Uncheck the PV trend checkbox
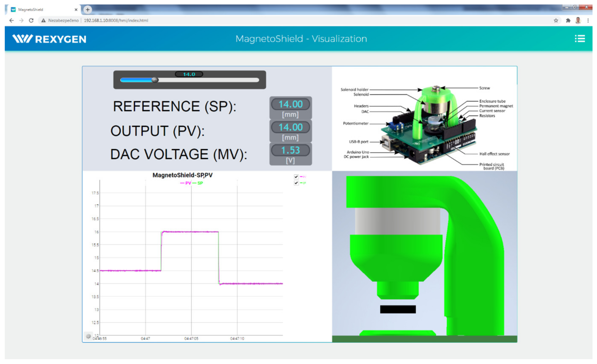597x364 pixels. pyautogui.click(x=296, y=177)
